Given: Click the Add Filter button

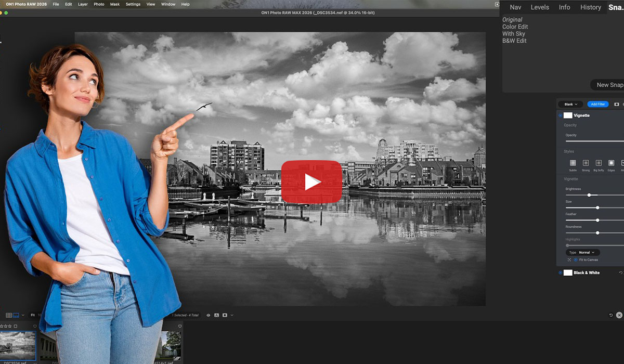Looking at the screenshot, I should 597,104.
